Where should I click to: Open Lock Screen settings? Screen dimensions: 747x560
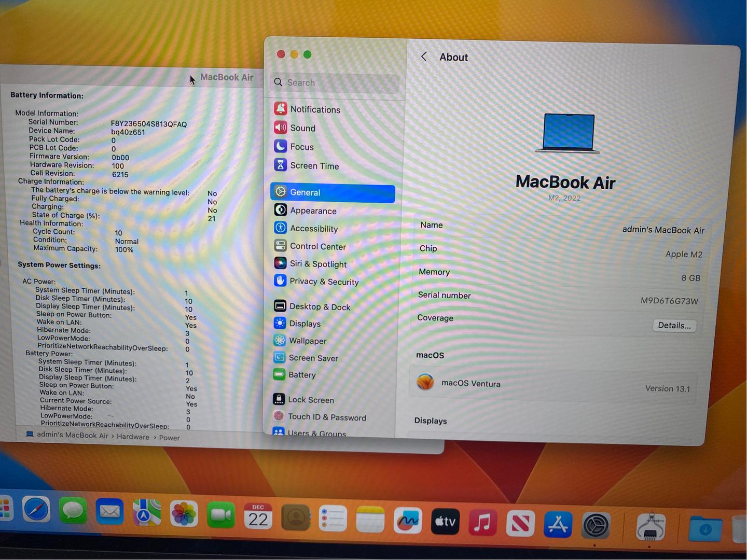pos(303,399)
